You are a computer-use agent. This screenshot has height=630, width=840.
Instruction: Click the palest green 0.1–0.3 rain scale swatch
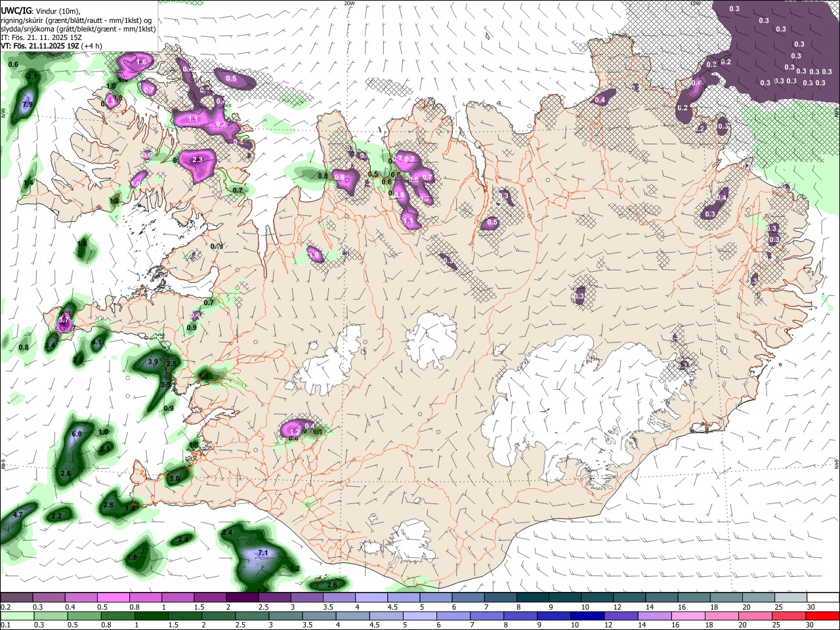coord(16,616)
